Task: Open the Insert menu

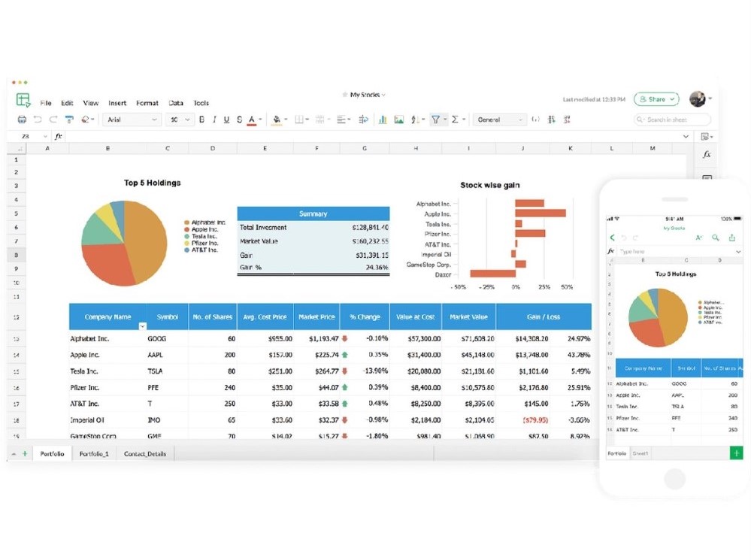Action: (x=117, y=103)
